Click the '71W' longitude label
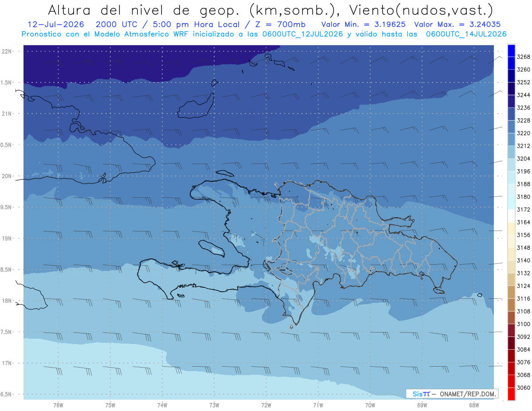Image resolution: width=532 pixels, height=411 pixels. tap(318, 405)
